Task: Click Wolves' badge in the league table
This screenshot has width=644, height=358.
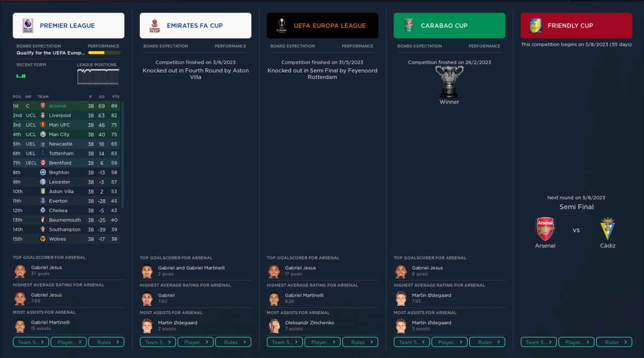Action: 43,239
